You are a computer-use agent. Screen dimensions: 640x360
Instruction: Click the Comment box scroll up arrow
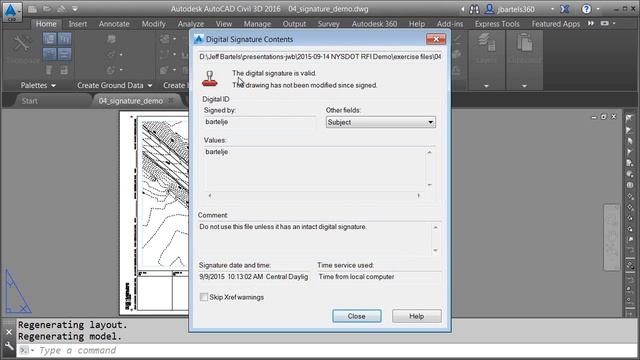(x=436, y=227)
